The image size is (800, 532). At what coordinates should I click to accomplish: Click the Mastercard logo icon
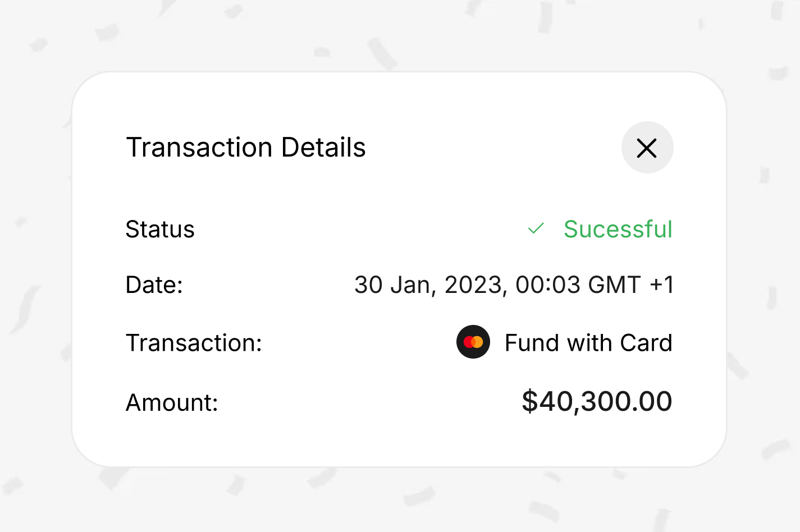click(473, 342)
